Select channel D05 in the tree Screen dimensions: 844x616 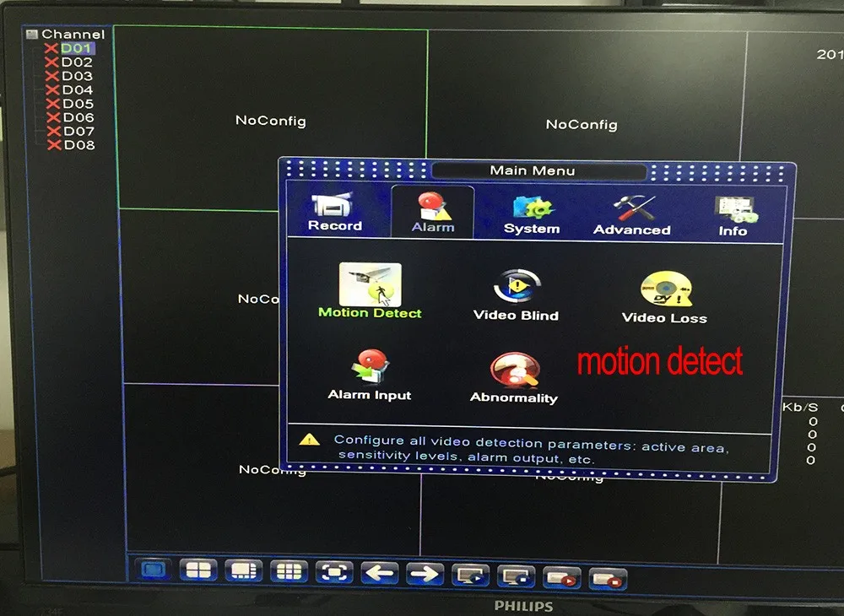(78, 104)
